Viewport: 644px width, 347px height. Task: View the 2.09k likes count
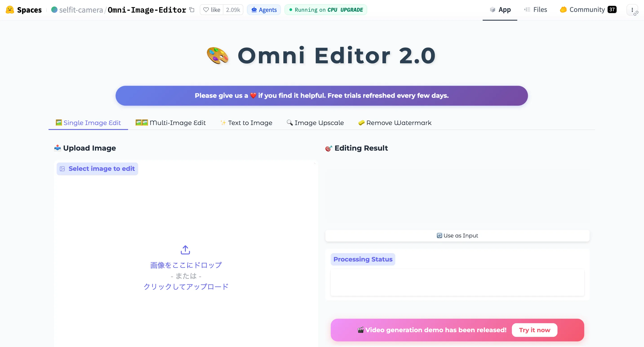(233, 10)
